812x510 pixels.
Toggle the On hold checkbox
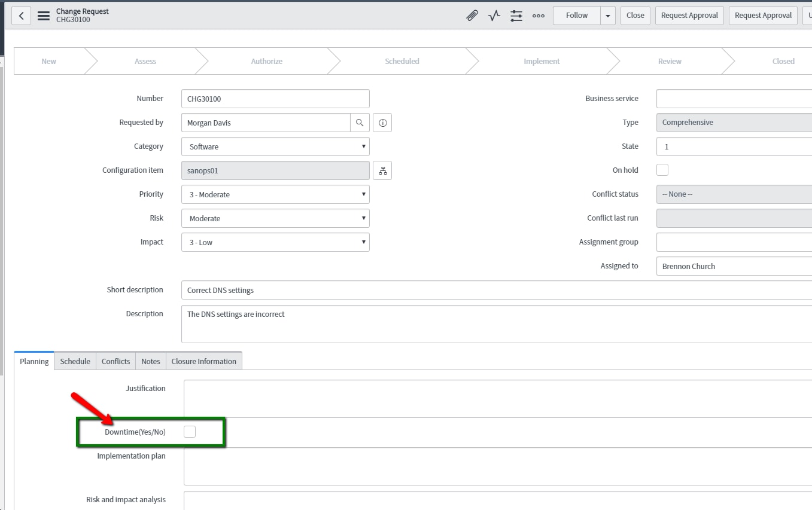[662, 170]
